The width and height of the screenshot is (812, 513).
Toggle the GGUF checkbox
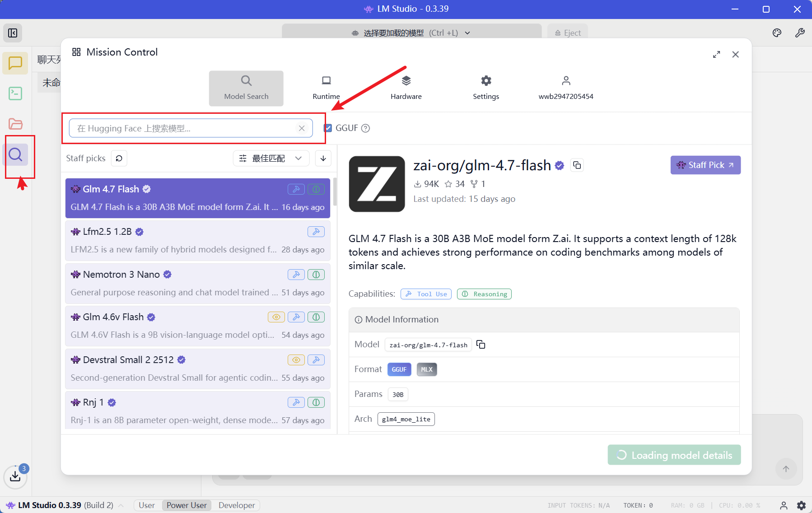pos(328,128)
